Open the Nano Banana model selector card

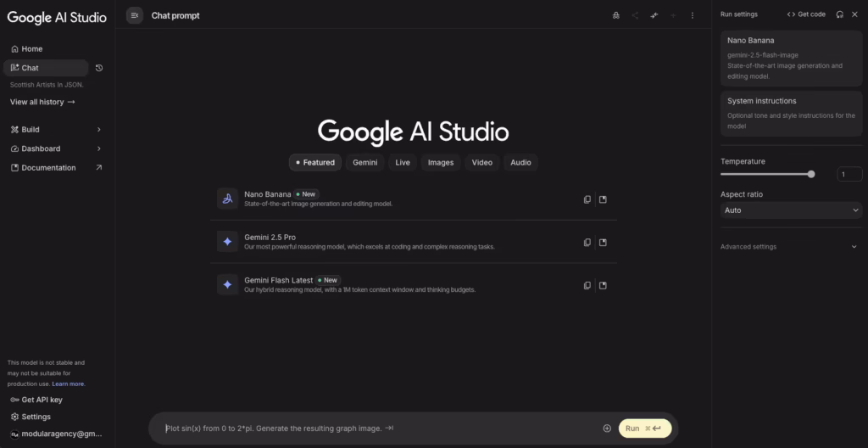pos(792,59)
